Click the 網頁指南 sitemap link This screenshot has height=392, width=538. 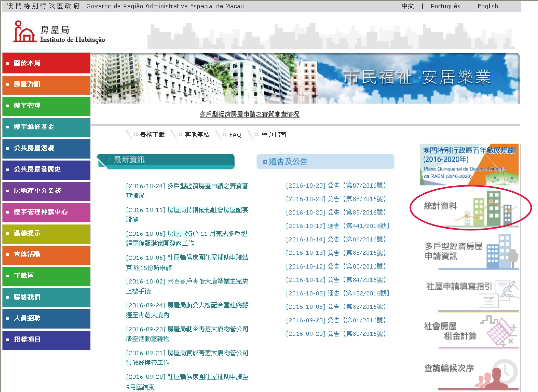coord(273,135)
